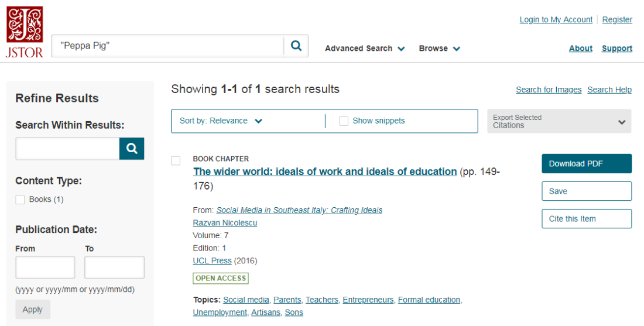Open the Login to My Account link
The height and width of the screenshot is (326, 644).
tap(556, 20)
